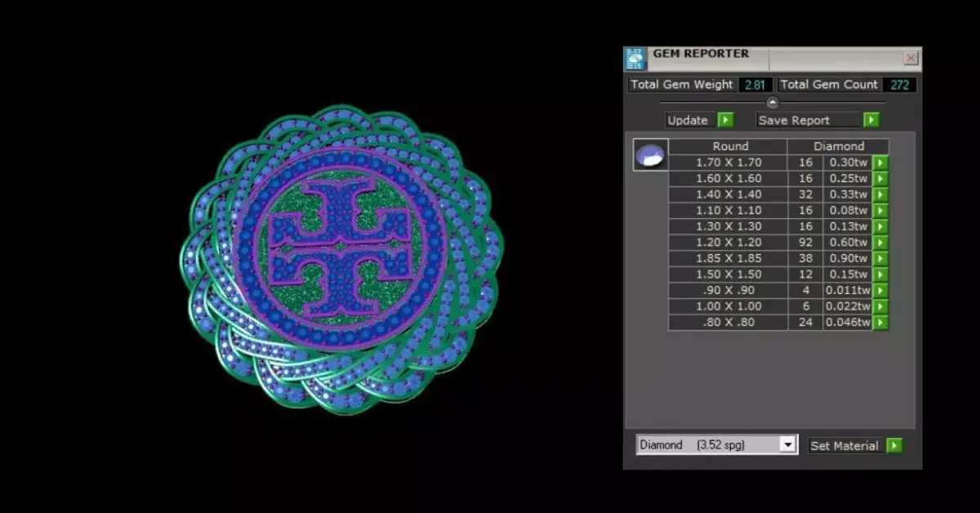Select the 1.60 X 1.60 size cell
Viewport: 980px width, 513px height.
pos(728,178)
